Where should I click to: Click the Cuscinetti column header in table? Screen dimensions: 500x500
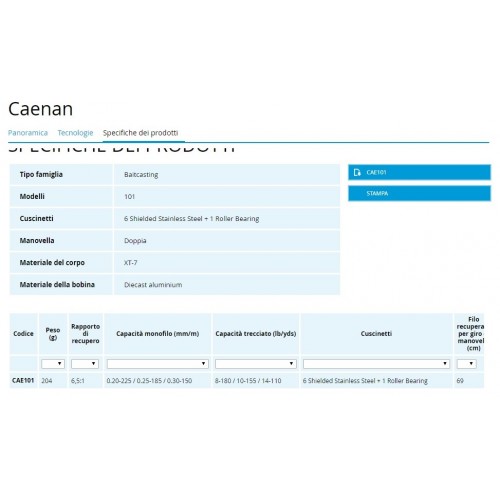[x=376, y=333]
